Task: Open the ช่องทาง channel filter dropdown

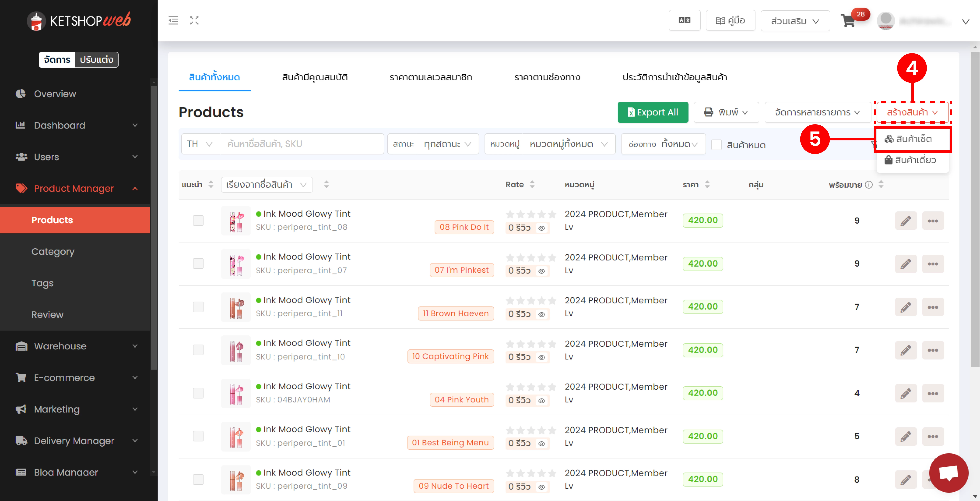Action: point(663,144)
